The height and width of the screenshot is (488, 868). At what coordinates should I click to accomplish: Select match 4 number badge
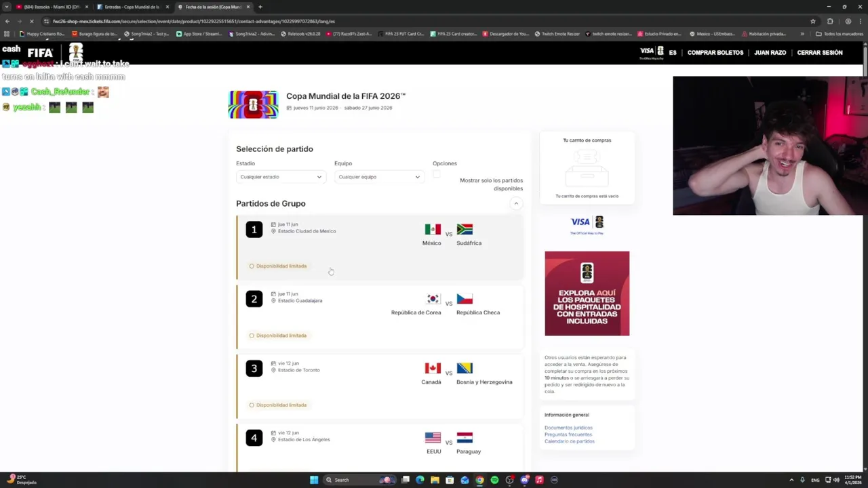[254, 438]
